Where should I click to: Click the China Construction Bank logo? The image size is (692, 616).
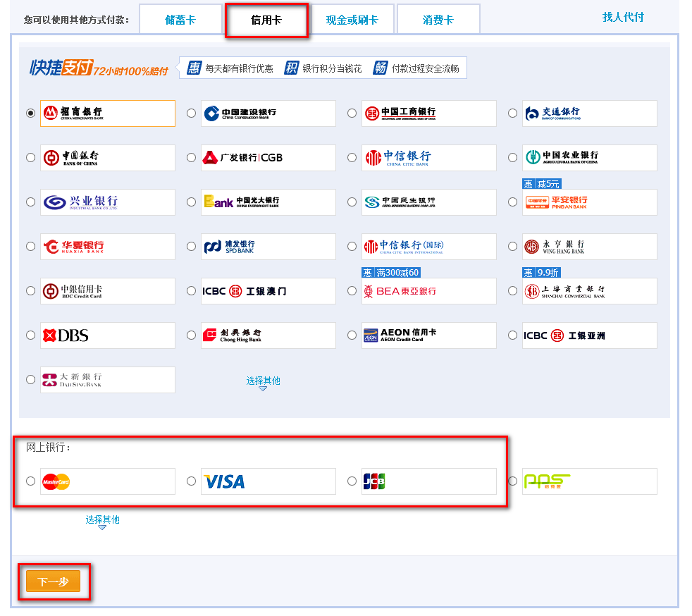268,113
